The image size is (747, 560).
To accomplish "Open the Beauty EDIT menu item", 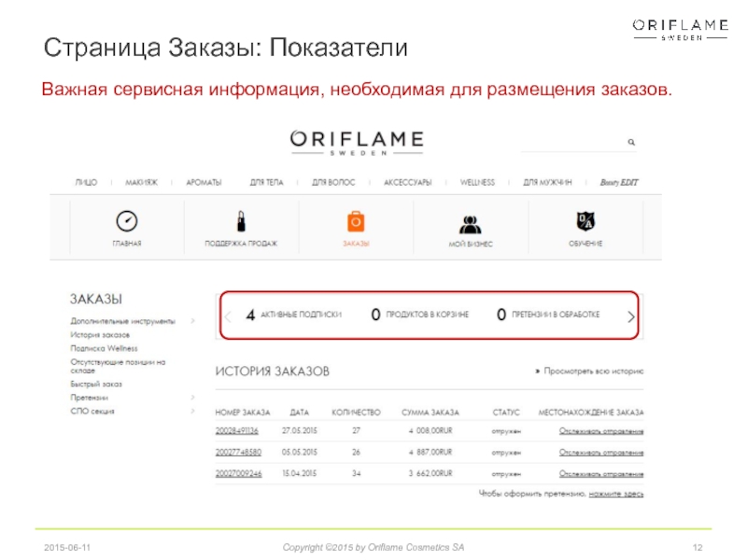I will pyautogui.click(x=619, y=182).
